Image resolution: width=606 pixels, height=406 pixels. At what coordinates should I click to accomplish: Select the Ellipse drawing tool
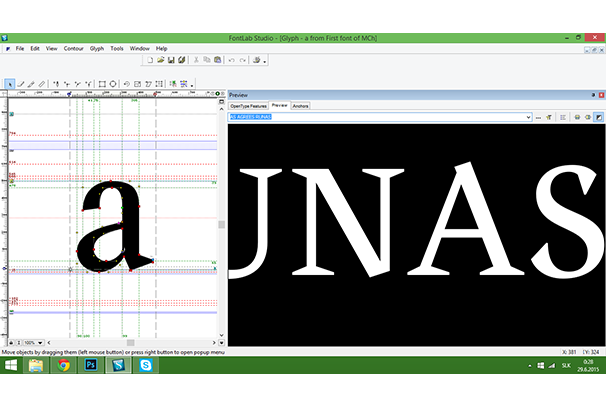[x=112, y=84]
